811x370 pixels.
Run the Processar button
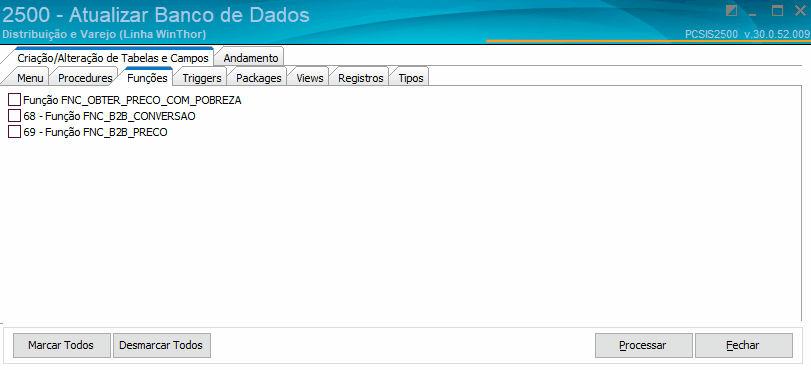(x=643, y=345)
